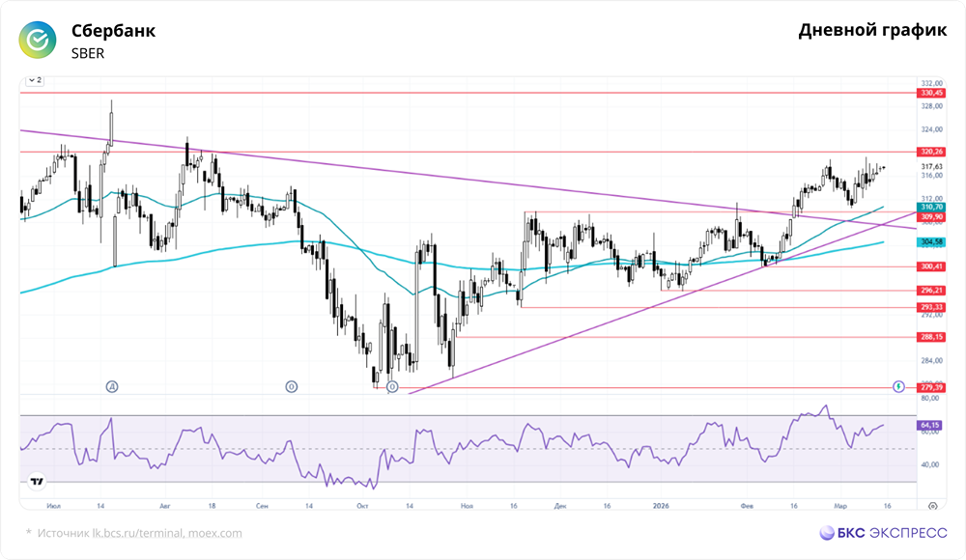Click the Ноя month label on time axis

[467, 506]
